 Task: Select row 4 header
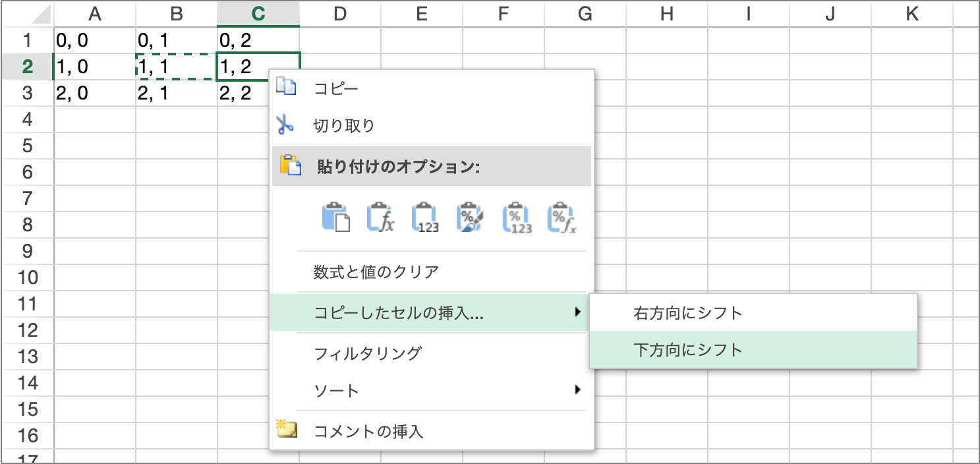tap(28, 119)
